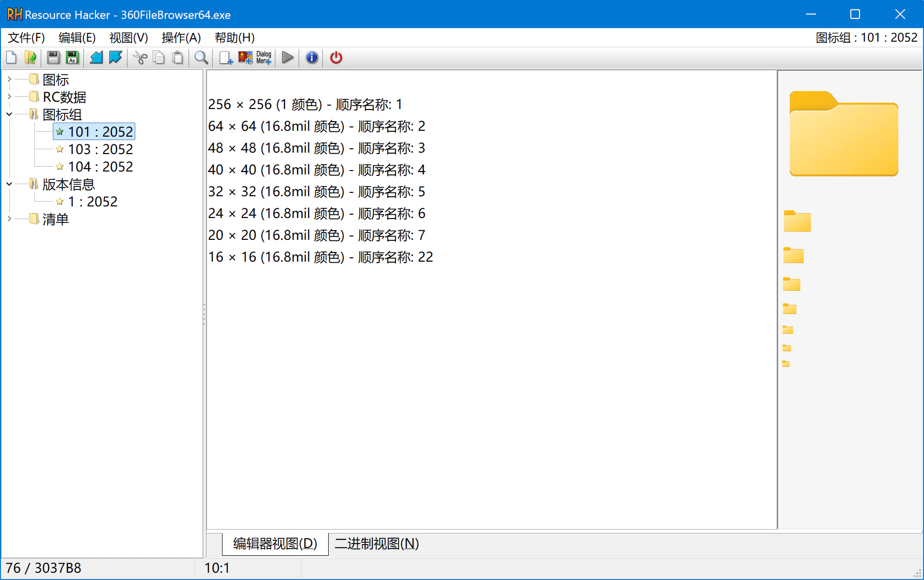Switch to 编辑器视图(D) tab
The height and width of the screenshot is (580, 924).
275,544
